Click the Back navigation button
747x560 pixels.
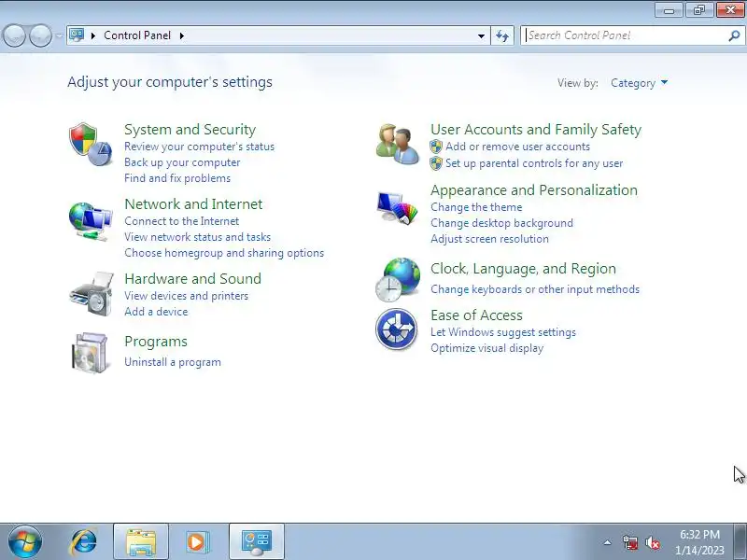coord(14,35)
